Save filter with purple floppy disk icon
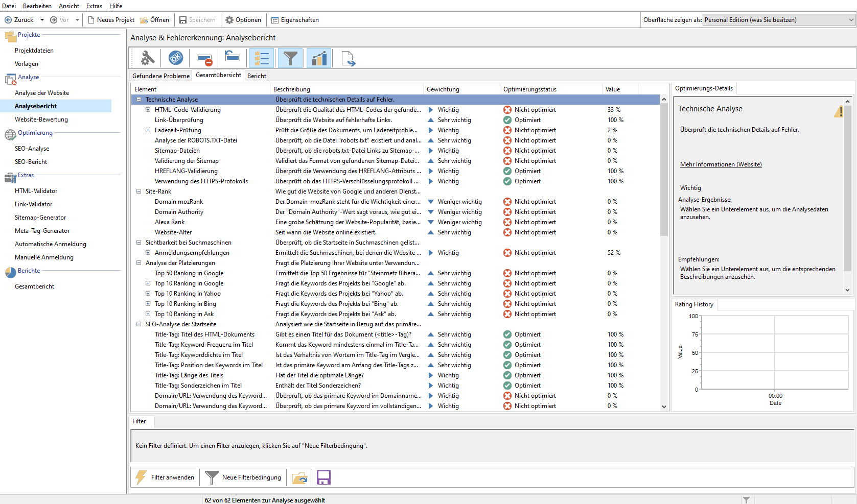This screenshot has height=504, width=857. coord(323,478)
